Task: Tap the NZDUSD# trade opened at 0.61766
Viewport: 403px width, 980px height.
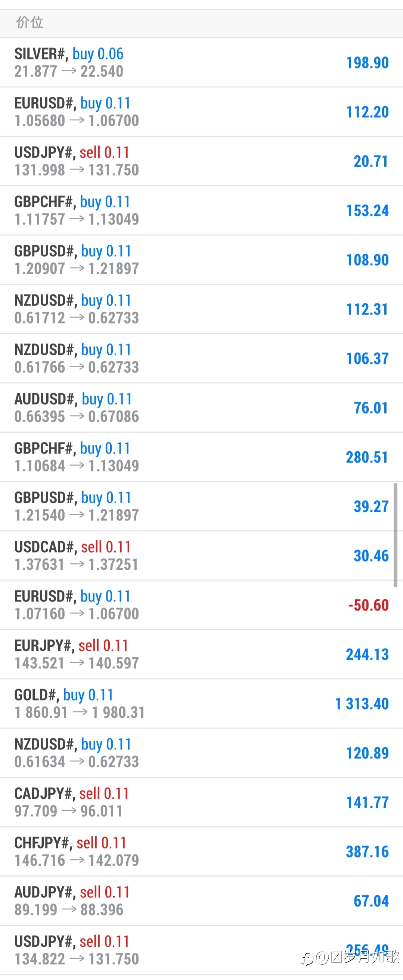Action: [x=202, y=358]
